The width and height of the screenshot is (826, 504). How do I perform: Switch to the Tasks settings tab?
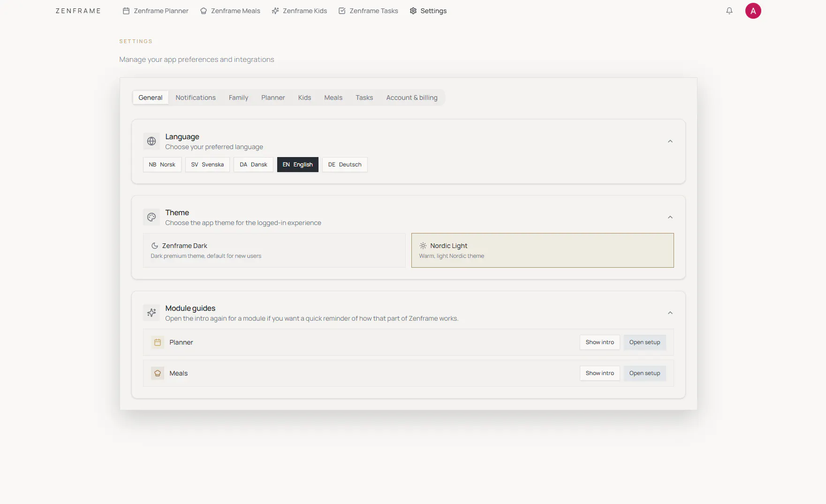pyautogui.click(x=364, y=98)
